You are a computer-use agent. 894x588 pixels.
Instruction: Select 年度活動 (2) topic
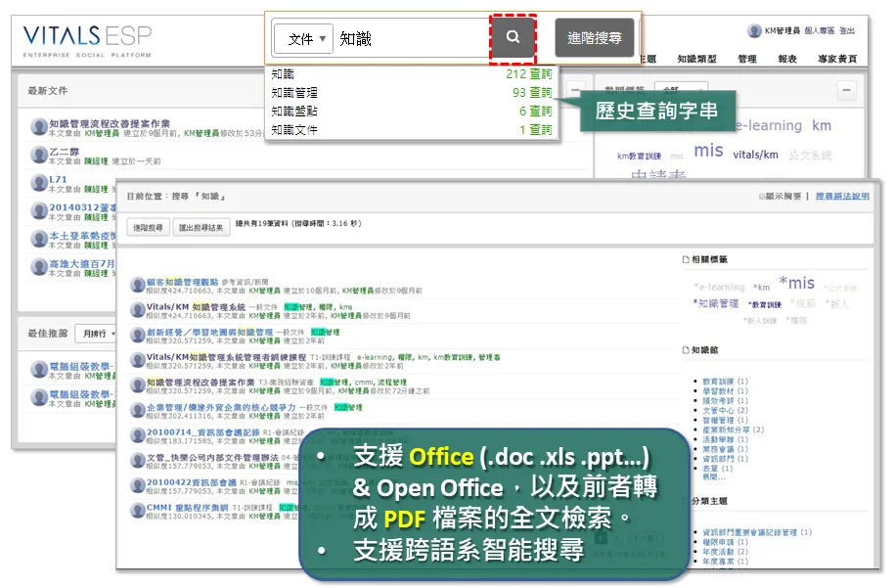tap(725, 552)
